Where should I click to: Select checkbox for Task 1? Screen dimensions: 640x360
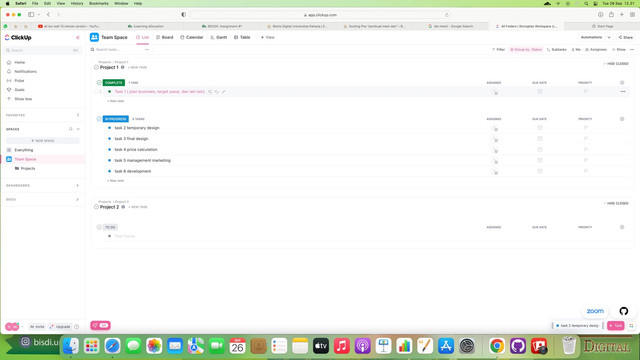pos(96,92)
